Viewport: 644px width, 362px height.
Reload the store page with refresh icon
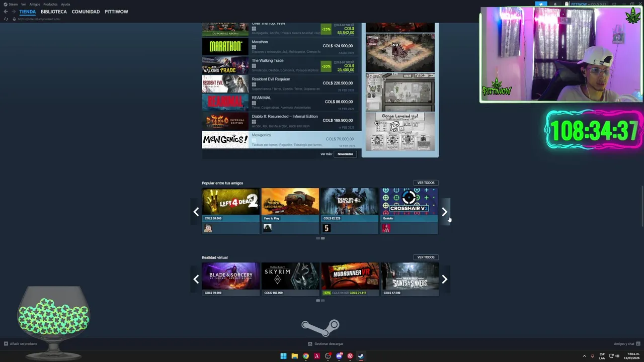click(6, 19)
